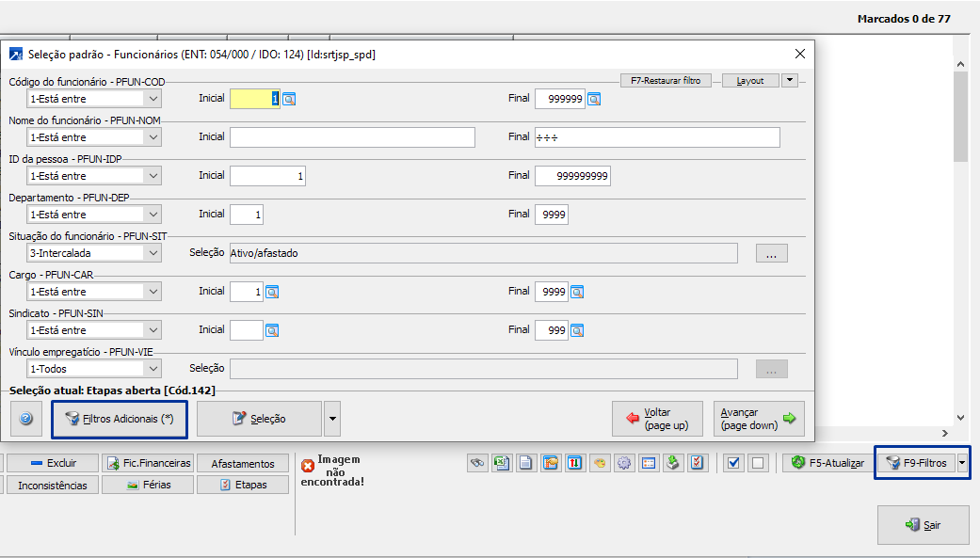980x558 pixels.
Task: Click the empty unmark-all checkbox in toolbar
Action: [759, 463]
